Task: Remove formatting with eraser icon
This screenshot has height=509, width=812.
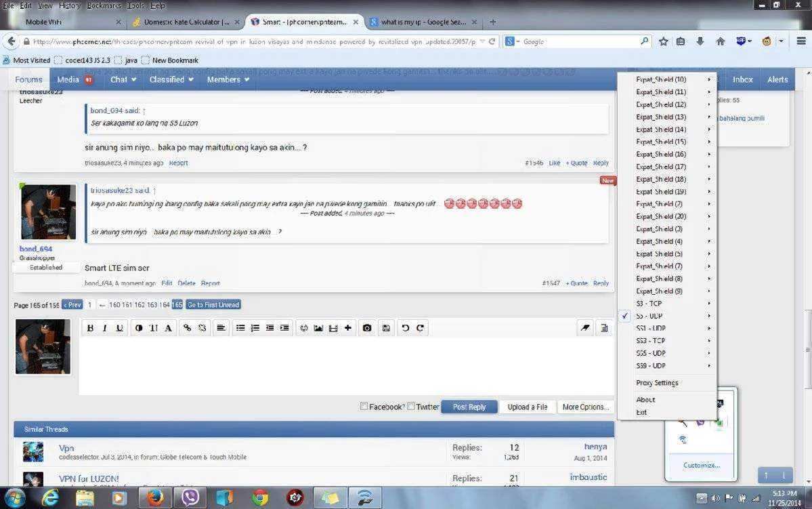Action: pos(585,328)
